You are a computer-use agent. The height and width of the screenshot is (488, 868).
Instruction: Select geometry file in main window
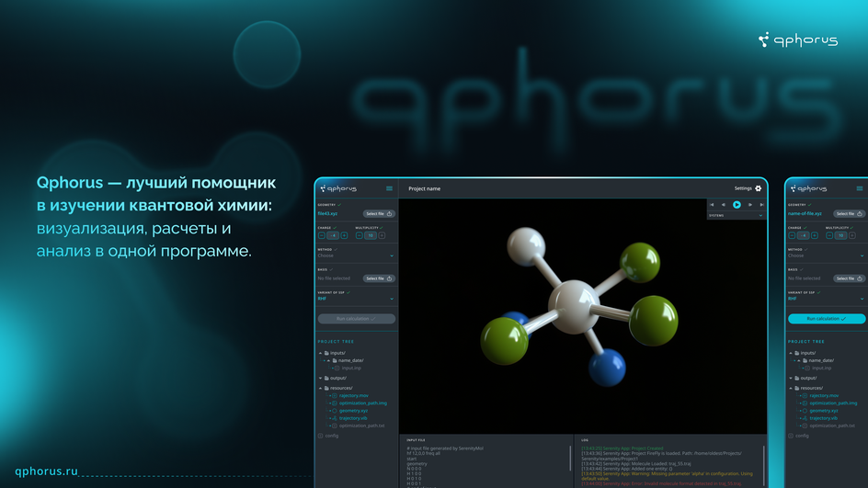[x=379, y=213]
